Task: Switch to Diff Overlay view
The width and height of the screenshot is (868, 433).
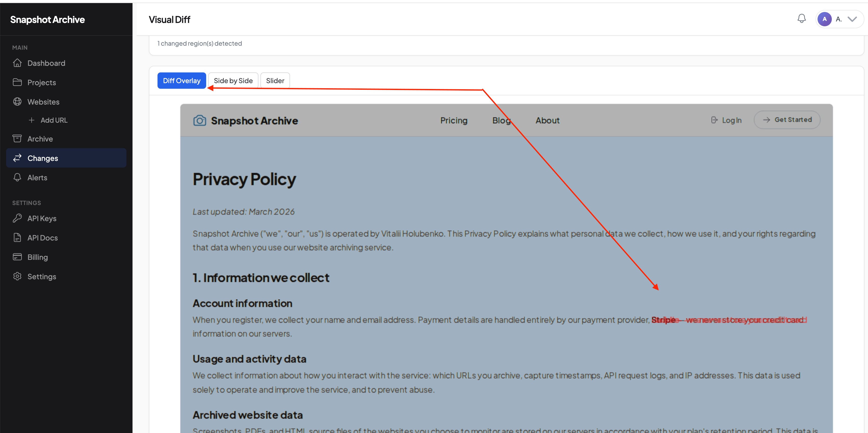Action: (182, 81)
